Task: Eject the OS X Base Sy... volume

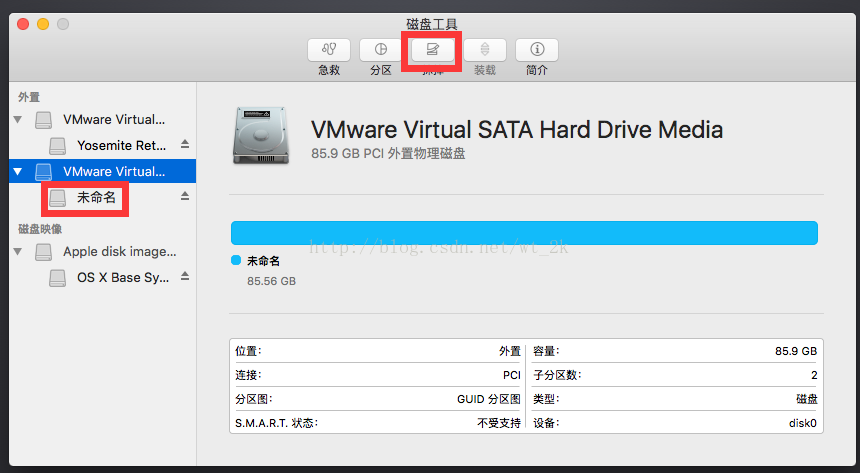Action: [185, 276]
